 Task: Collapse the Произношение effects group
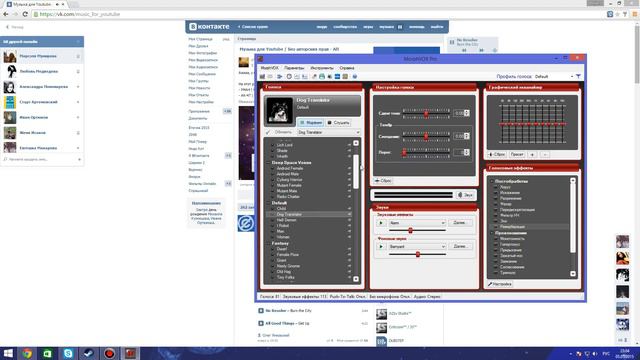tap(492, 233)
